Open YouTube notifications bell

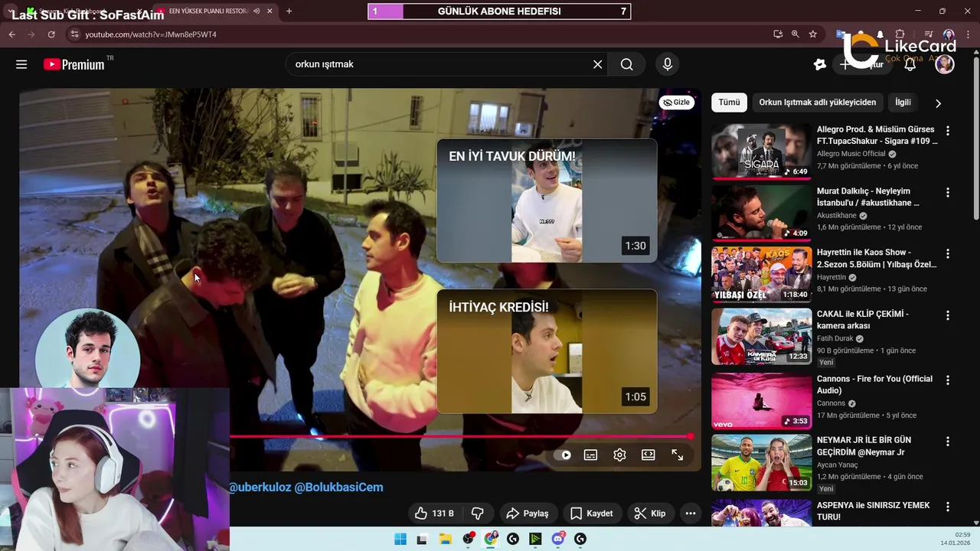pos(910,64)
